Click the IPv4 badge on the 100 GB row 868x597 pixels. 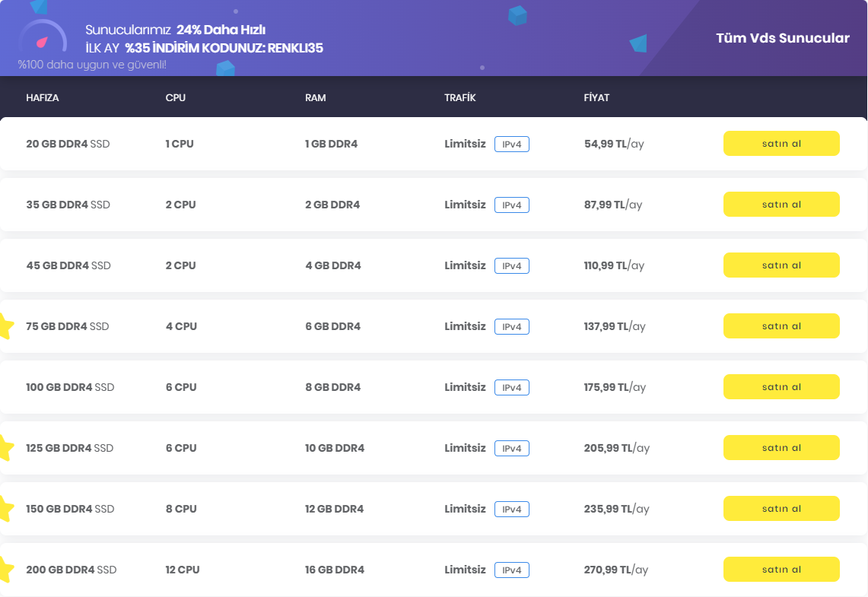tap(511, 388)
